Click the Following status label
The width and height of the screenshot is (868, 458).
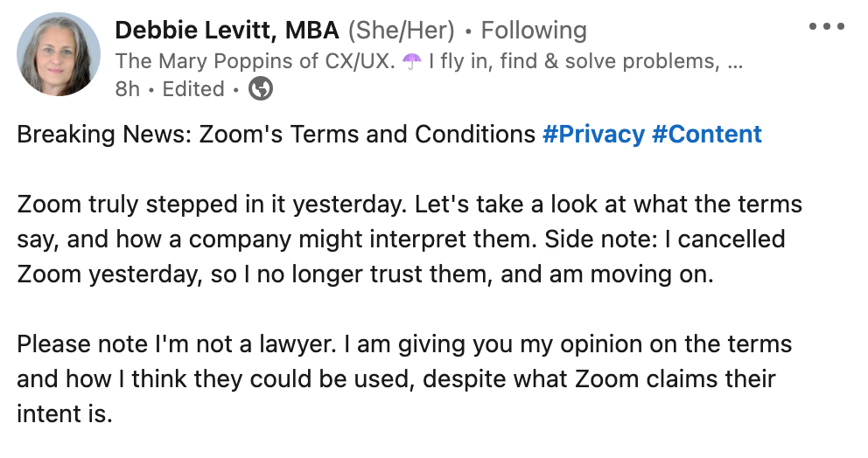[534, 31]
